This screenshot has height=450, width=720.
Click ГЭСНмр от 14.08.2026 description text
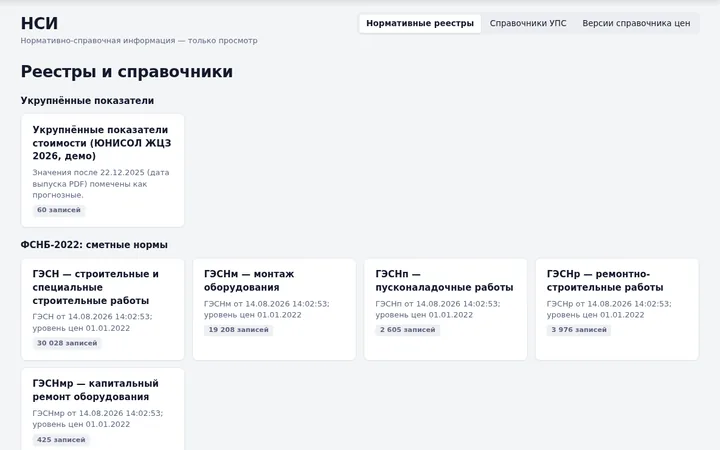point(98,419)
